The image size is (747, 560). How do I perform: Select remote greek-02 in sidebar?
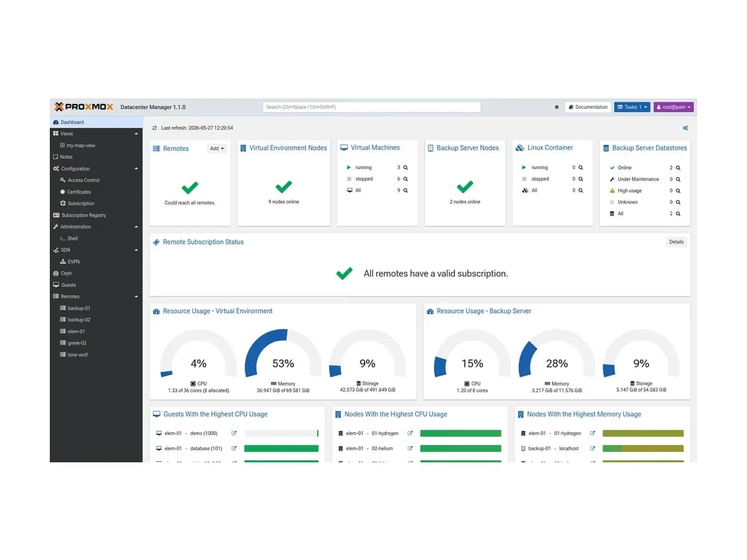(x=96, y=343)
